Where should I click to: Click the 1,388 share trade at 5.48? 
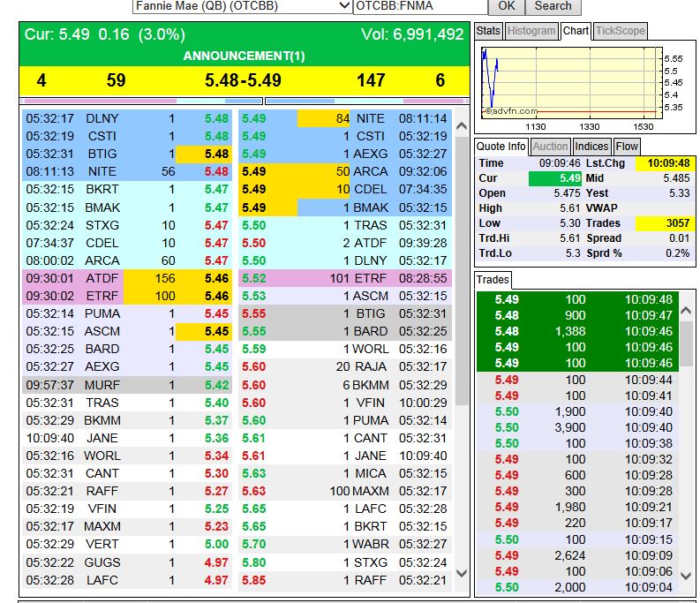[577, 331]
